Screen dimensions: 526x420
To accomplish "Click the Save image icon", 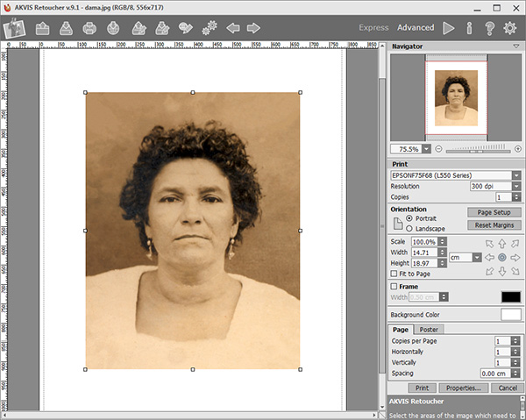I will (66, 29).
